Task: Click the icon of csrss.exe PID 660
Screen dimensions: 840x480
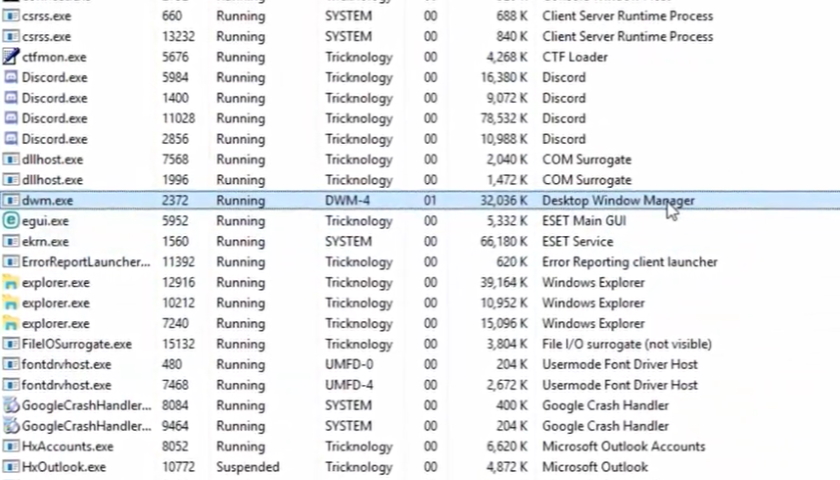Action: point(11,16)
